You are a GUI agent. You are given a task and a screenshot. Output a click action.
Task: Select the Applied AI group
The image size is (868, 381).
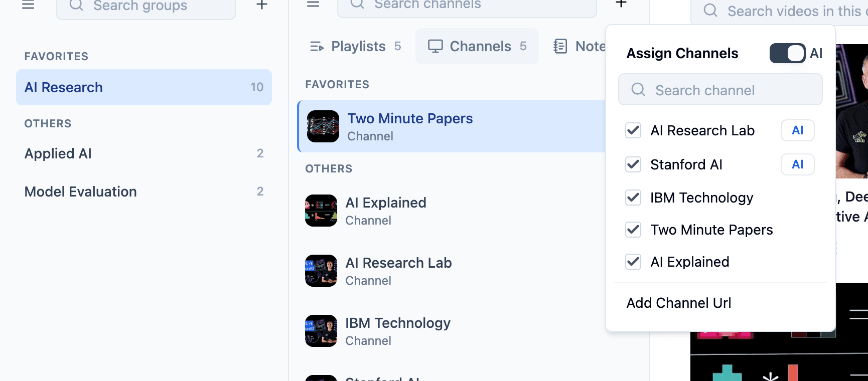point(144,153)
